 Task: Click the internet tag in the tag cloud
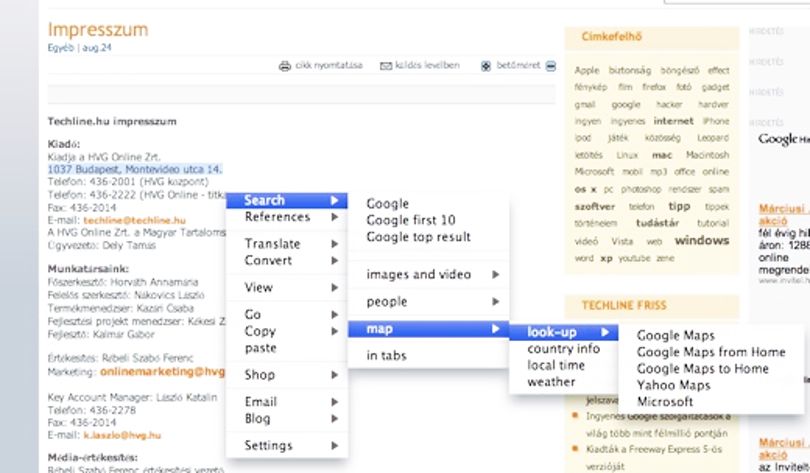pos(673,121)
